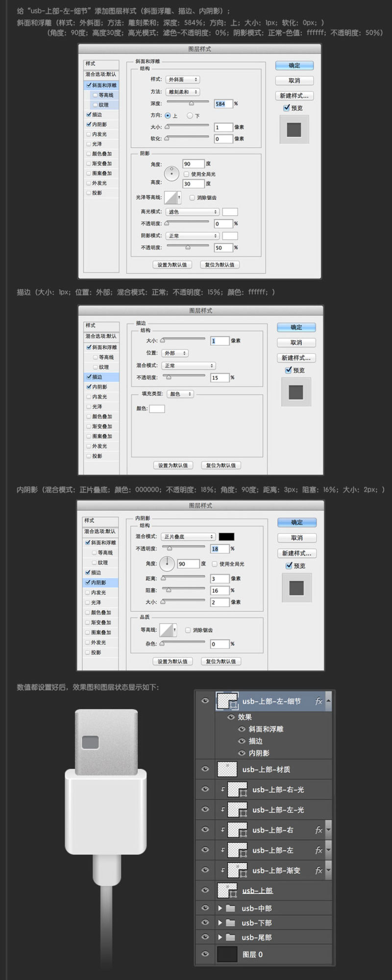Select 外发光 in 斜面和浮雕 dialog style list

pyautogui.click(x=101, y=183)
